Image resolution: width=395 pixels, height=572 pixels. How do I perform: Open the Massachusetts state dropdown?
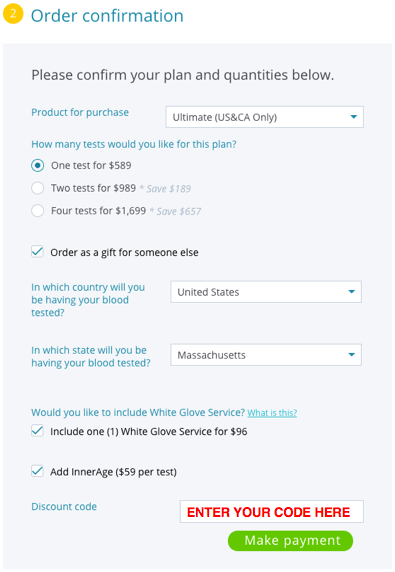click(266, 355)
